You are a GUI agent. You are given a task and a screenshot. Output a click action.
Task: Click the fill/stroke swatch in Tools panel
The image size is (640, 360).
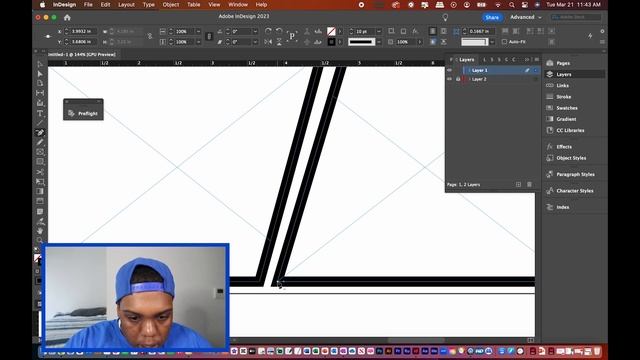click(x=38, y=259)
